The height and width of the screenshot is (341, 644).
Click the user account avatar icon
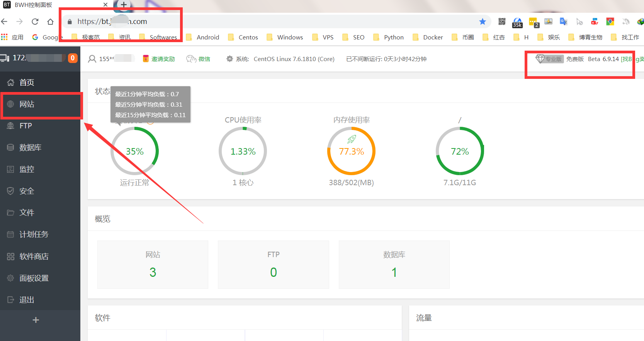pos(92,59)
